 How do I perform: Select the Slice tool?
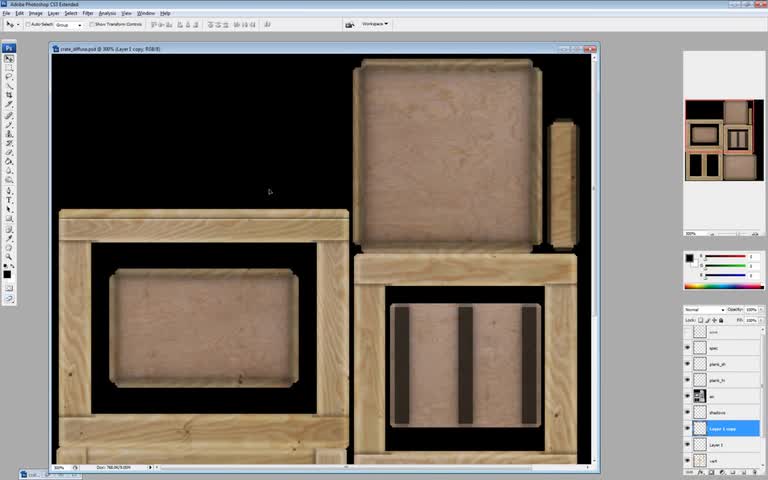click(x=9, y=104)
